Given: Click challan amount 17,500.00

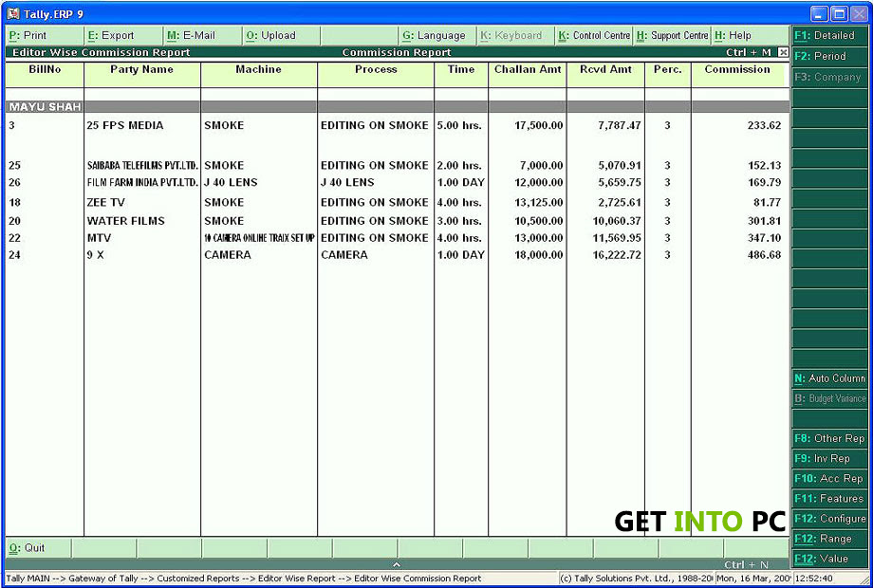Looking at the screenshot, I should [x=538, y=126].
